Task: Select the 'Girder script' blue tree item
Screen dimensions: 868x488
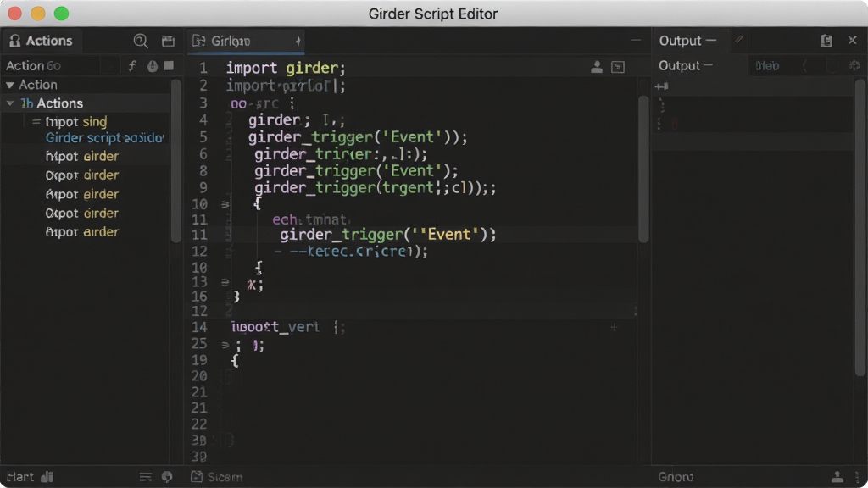Action: (x=104, y=138)
